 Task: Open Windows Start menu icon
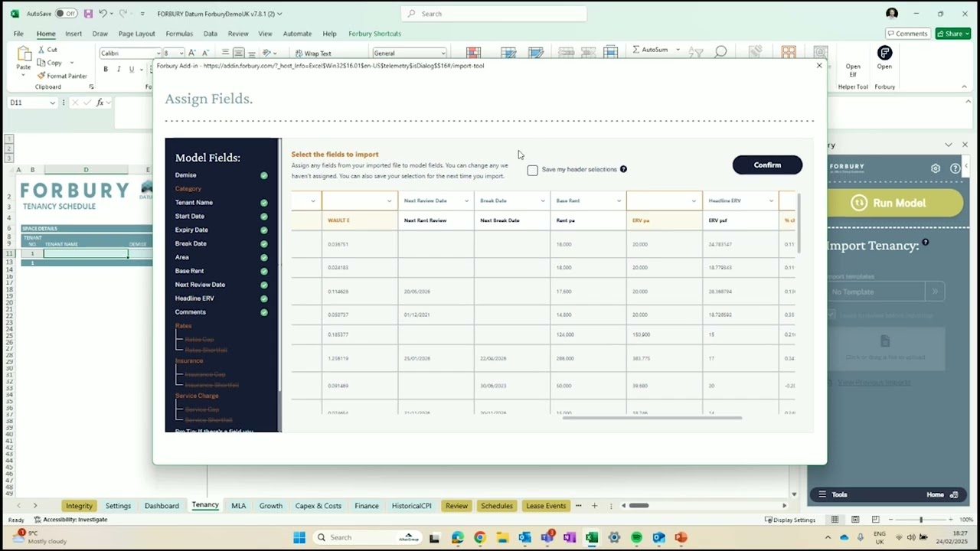point(299,537)
